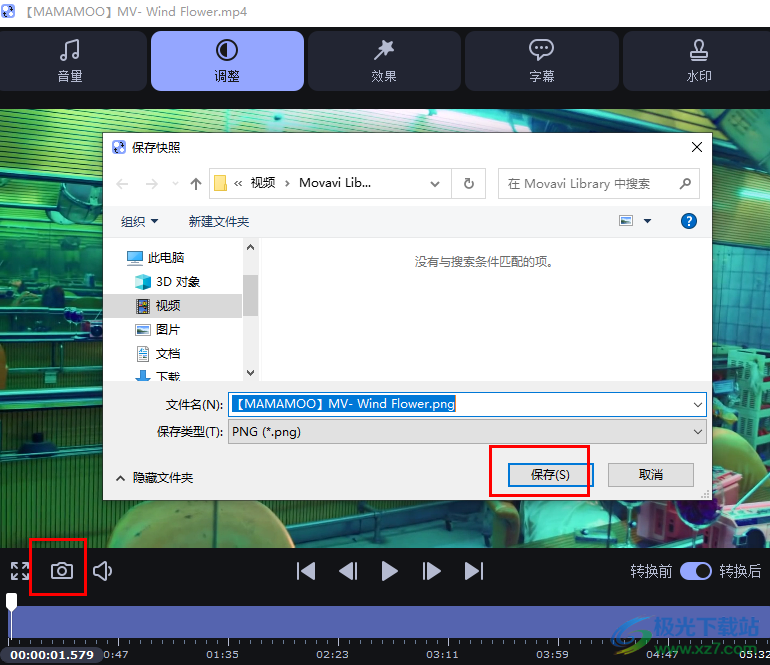Click Movavi Lib... in the address path

coord(335,183)
